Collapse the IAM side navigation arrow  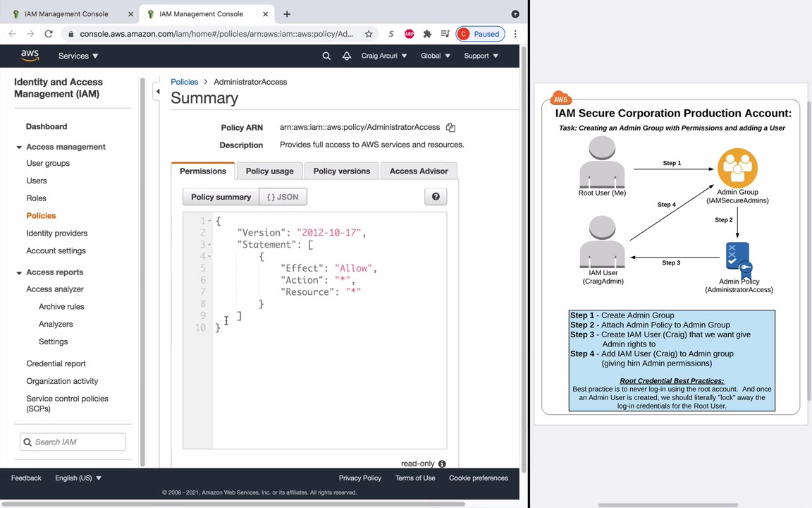click(x=158, y=92)
